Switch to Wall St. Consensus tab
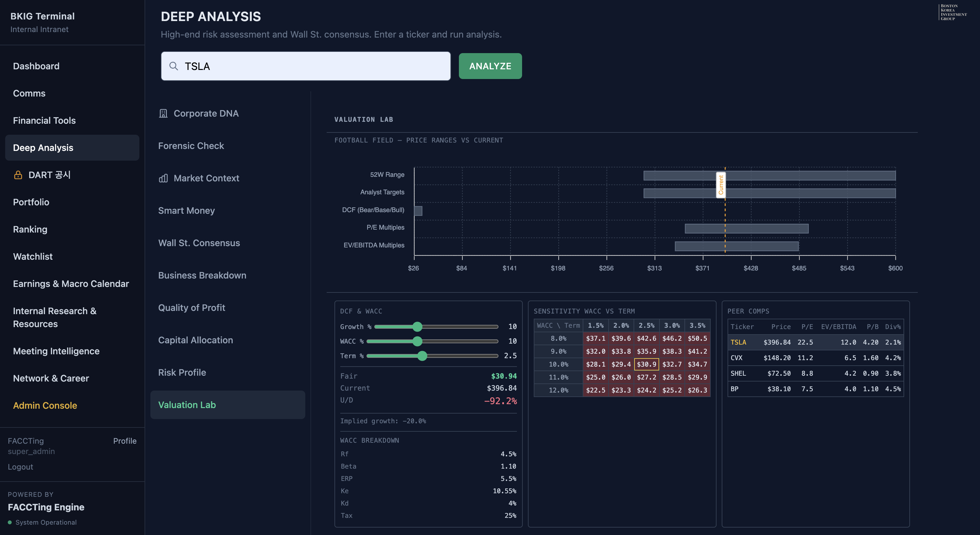 coord(199,243)
